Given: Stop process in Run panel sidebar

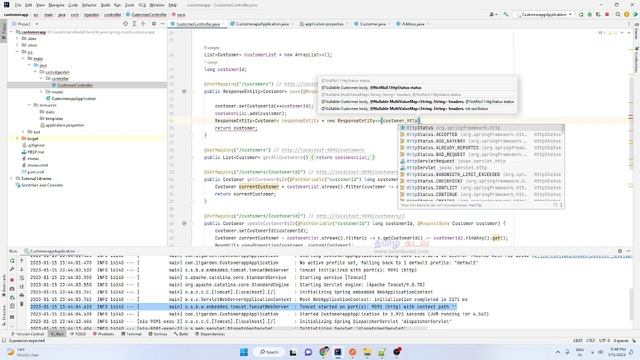Looking at the screenshot, I should (12, 280).
